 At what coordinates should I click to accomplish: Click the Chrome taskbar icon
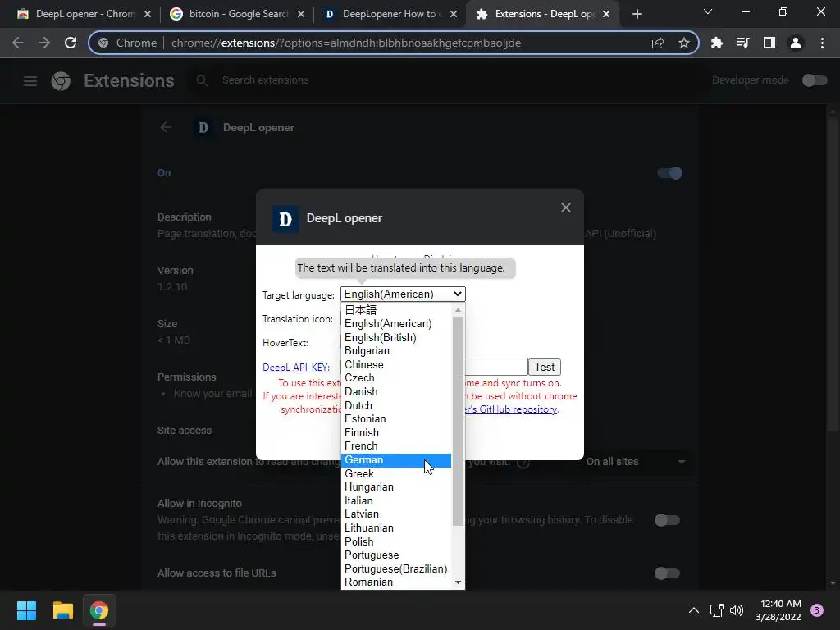tap(99, 610)
